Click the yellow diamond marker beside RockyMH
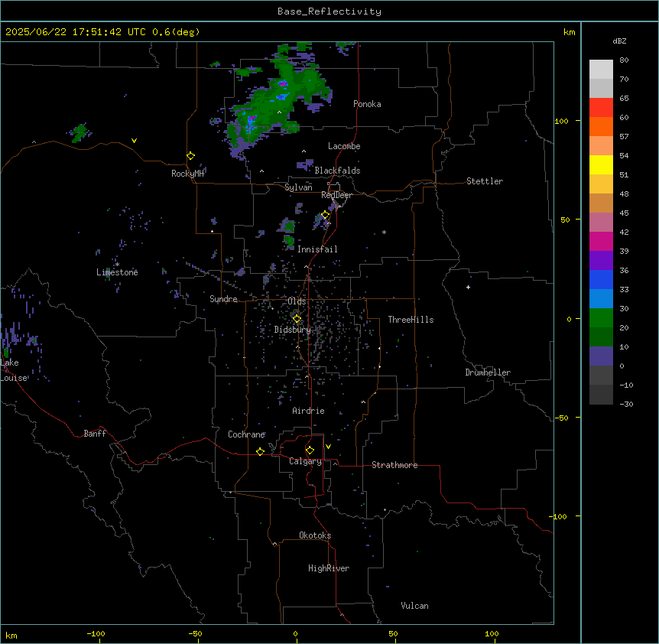Image resolution: width=659 pixels, height=644 pixels. click(190, 156)
